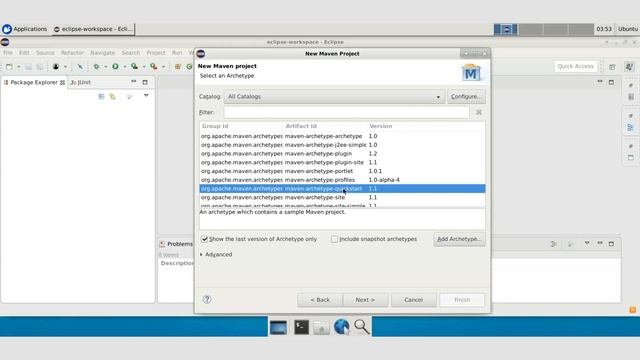640x360 pixels.
Task: Click the External Tools run icon
Action: [154, 67]
